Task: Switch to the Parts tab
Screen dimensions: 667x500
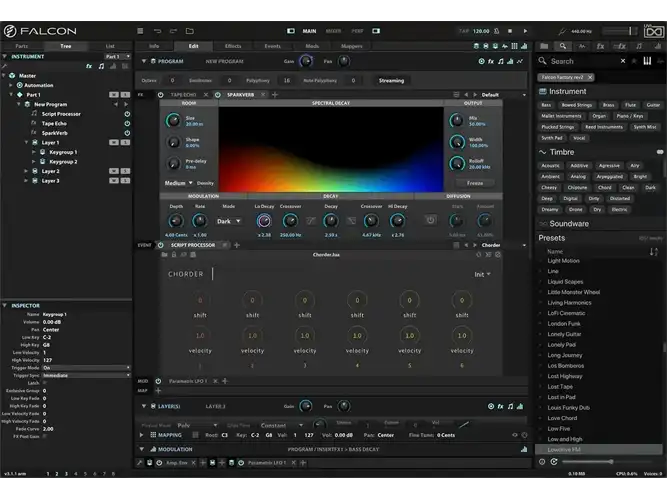Action: (22, 46)
